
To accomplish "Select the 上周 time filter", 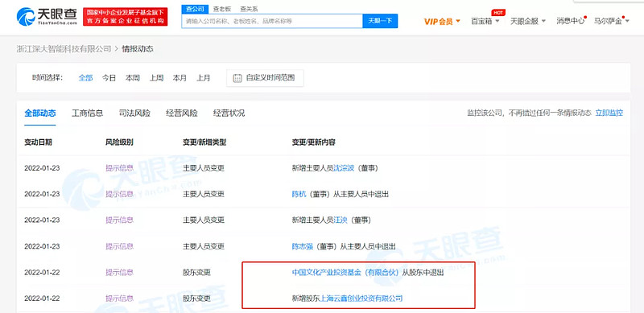I will pos(156,77).
